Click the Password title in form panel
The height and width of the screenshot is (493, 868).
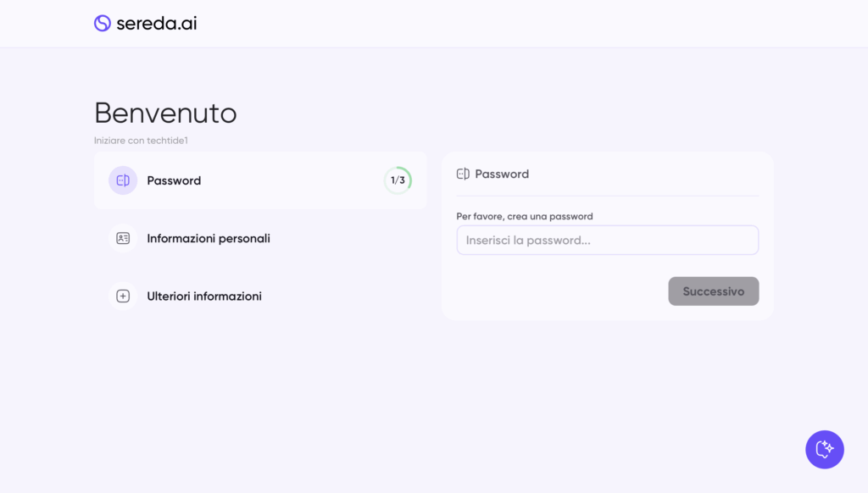point(502,174)
